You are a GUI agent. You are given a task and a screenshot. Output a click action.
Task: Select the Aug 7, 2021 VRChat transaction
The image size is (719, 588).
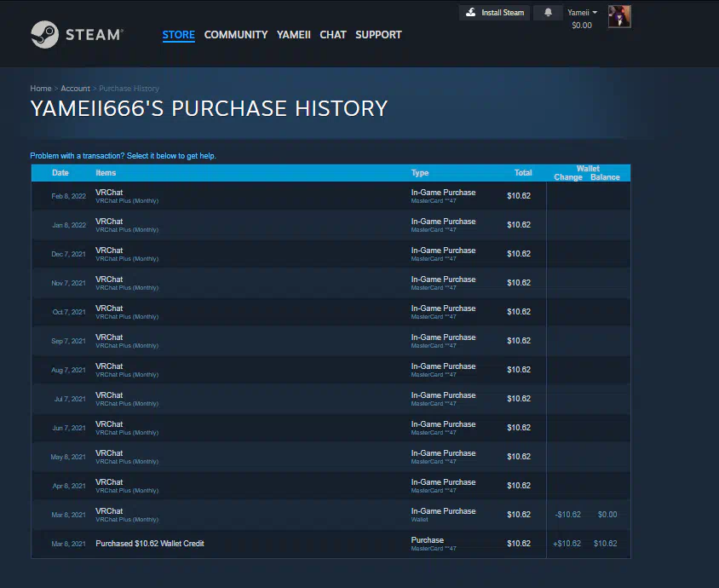click(x=331, y=370)
